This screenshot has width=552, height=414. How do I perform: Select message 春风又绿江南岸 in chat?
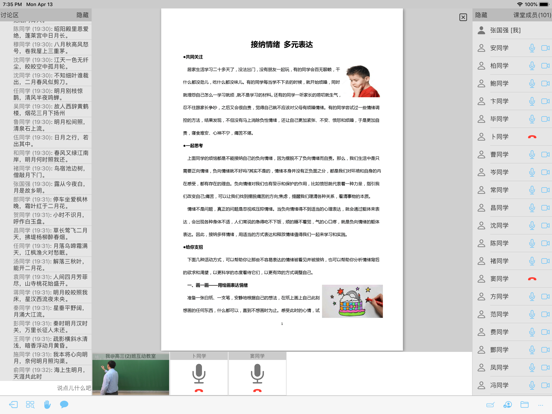(x=51, y=156)
